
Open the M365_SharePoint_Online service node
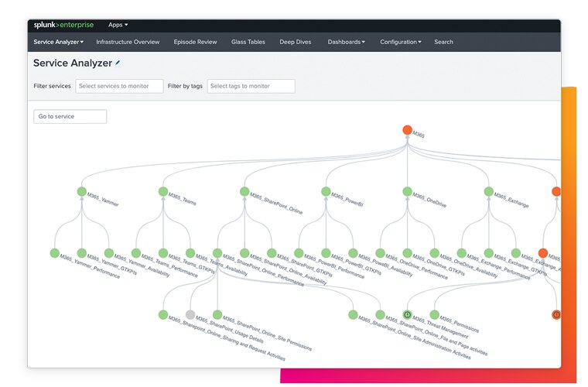(244, 191)
